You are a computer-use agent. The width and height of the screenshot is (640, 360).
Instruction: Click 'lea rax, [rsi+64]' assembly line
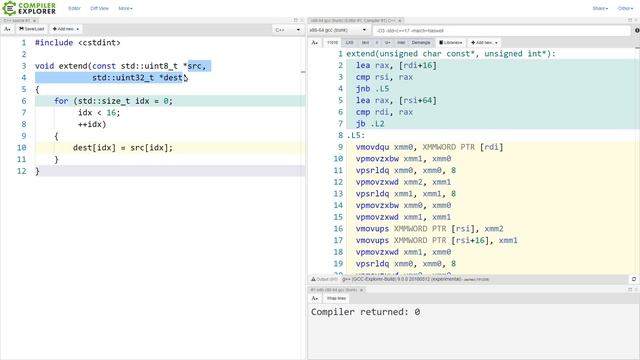point(396,100)
